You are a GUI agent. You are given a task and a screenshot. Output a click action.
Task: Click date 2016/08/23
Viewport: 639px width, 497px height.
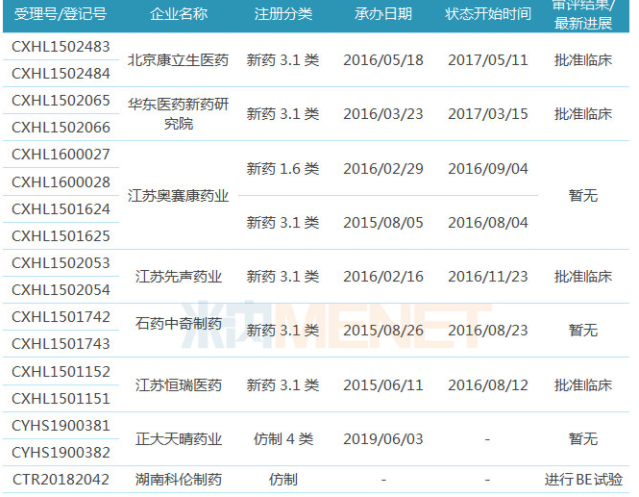488,330
